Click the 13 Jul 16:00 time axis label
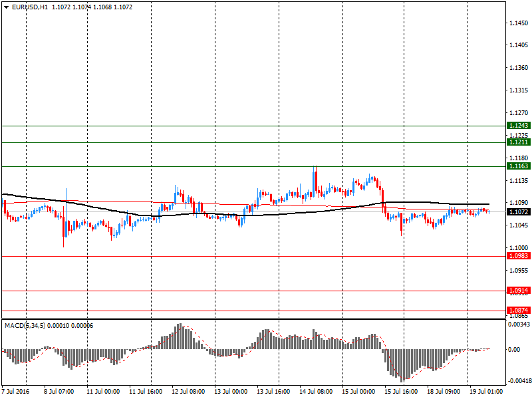Screen dimensions: 532x399 pyautogui.click(x=273, y=392)
